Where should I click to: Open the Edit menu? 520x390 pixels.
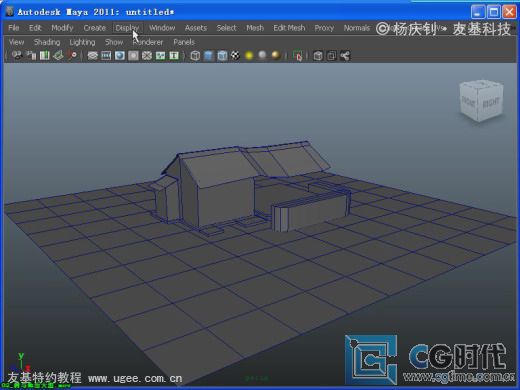click(35, 28)
